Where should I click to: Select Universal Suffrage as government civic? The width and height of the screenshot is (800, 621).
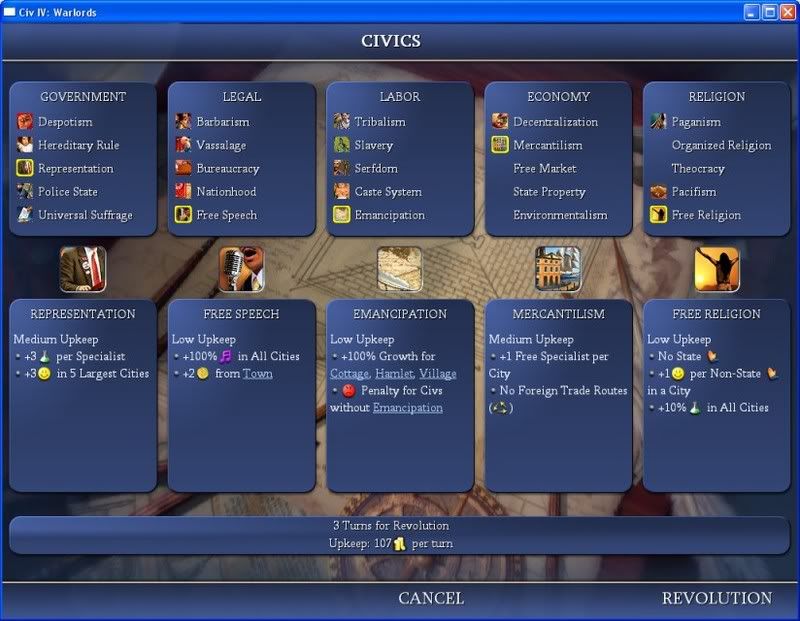[x=85, y=215]
